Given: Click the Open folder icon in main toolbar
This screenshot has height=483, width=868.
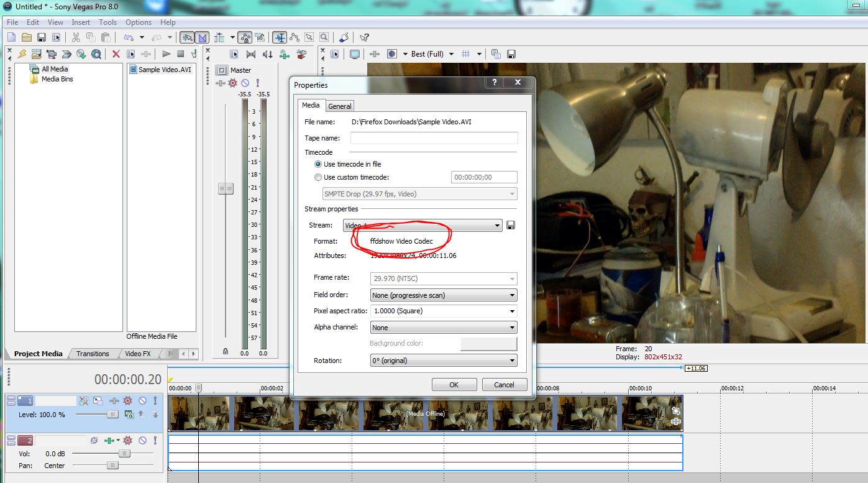Looking at the screenshot, I should coord(27,37).
